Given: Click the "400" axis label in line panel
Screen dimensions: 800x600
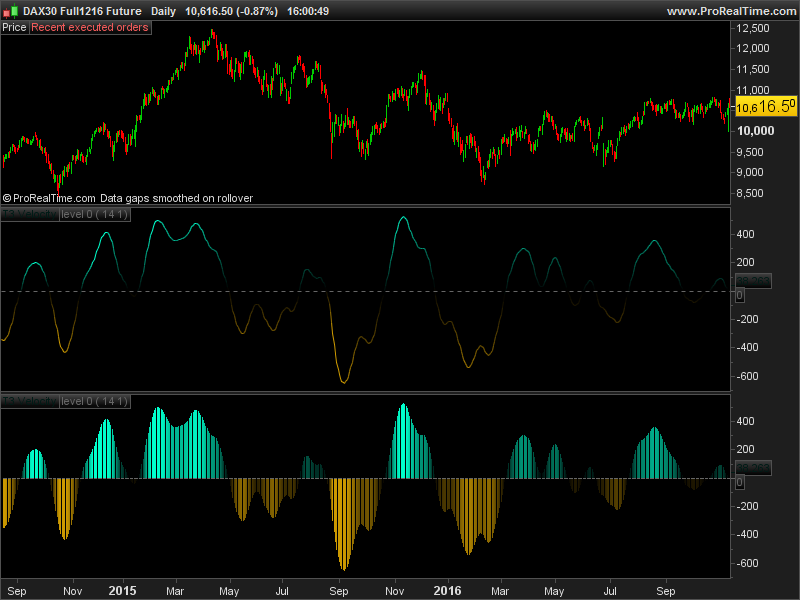Looking at the screenshot, I should pyautogui.click(x=745, y=235).
